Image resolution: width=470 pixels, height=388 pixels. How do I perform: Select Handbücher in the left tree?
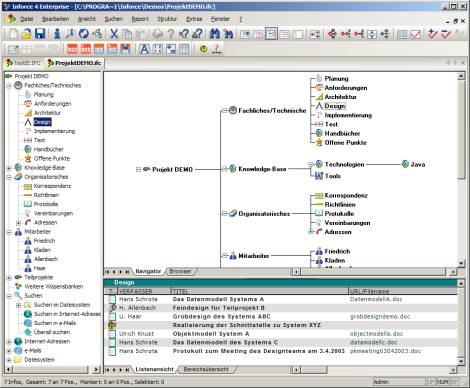(49, 149)
